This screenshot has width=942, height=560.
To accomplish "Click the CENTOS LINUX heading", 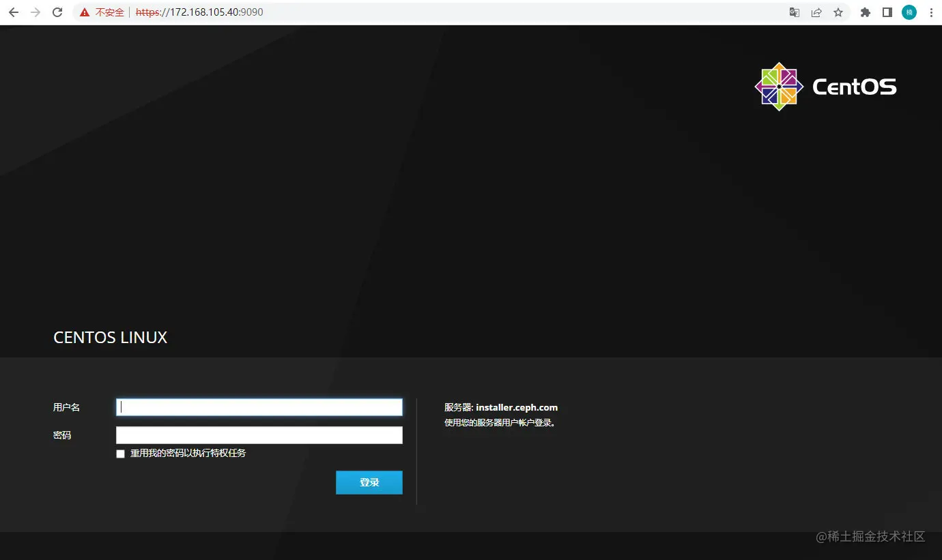I will tap(111, 338).
